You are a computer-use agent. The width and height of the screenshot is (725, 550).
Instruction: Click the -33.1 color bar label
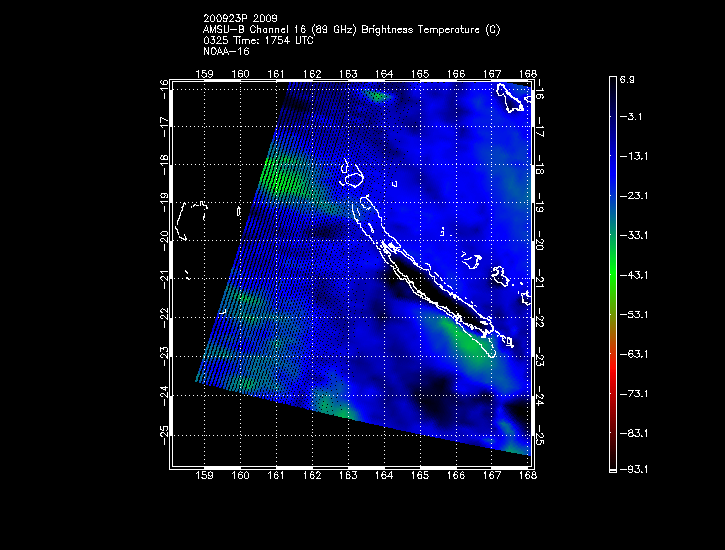click(x=633, y=235)
